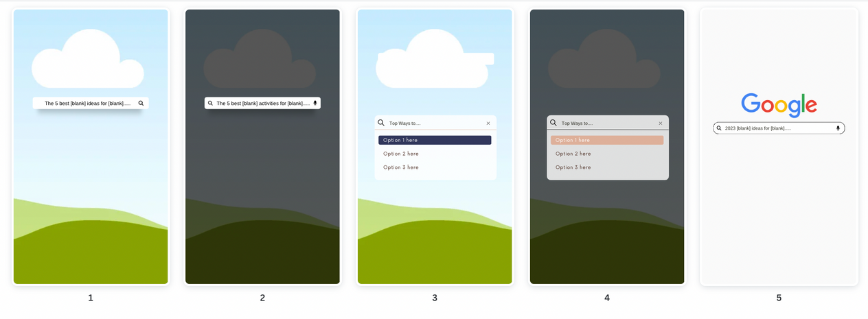
Task: Click the search icon in template 4 dropdown
Action: tap(553, 123)
